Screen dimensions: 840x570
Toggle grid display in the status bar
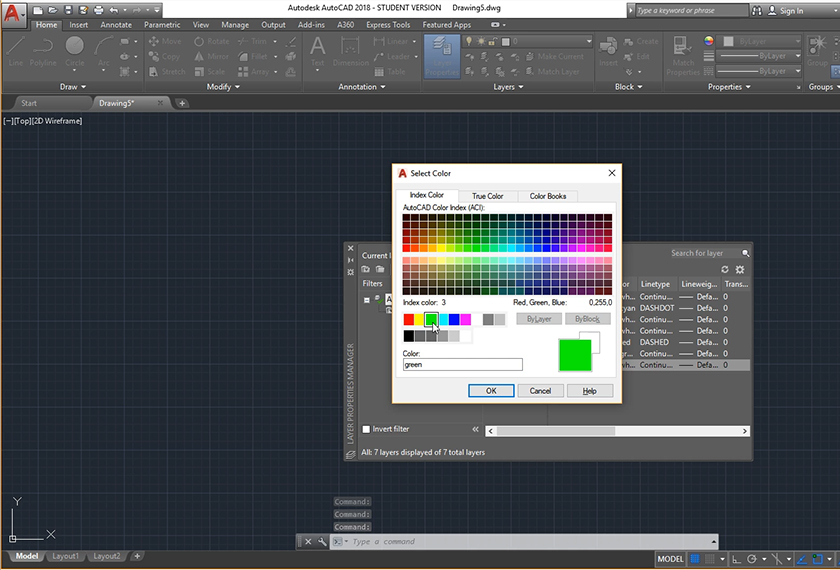[693, 558]
